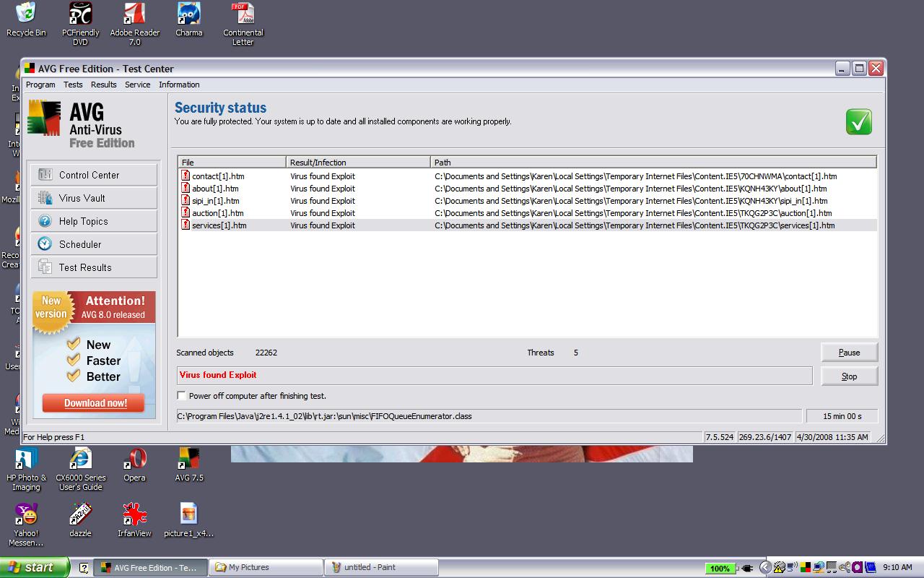Open the Tests menu

coord(73,85)
